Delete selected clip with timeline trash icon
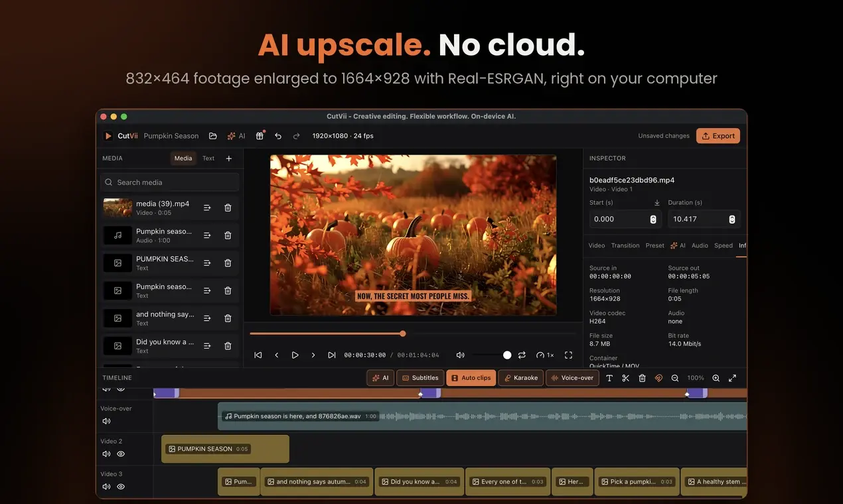The height and width of the screenshot is (504, 843). (x=642, y=378)
